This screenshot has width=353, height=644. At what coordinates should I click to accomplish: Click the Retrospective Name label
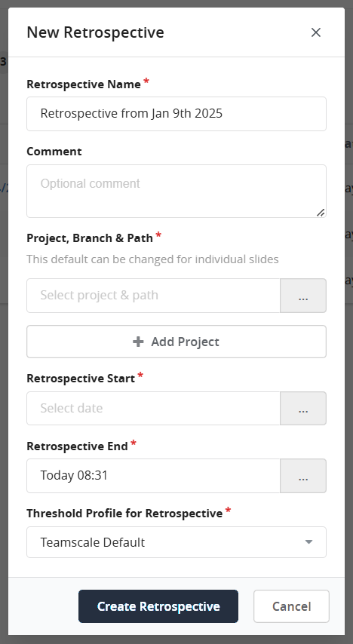coord(84,84)
